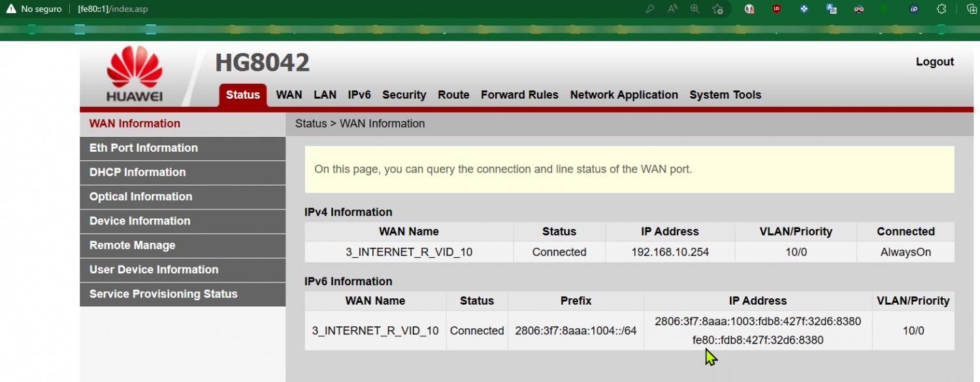Select the IPv4 3_INTERNET_R_VID_10 WAN row
The image size is (980, 382).
(408, 252)
